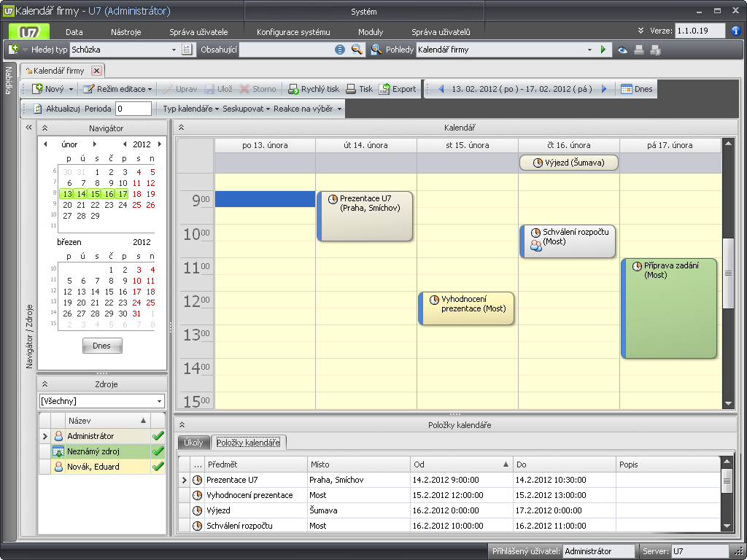Open the Správa uživatelů menu

pos(441,32)
